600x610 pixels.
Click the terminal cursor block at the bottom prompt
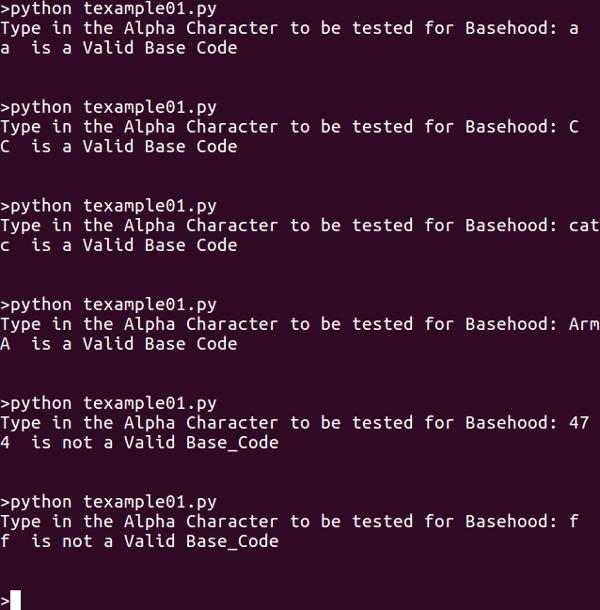[15, 600]
